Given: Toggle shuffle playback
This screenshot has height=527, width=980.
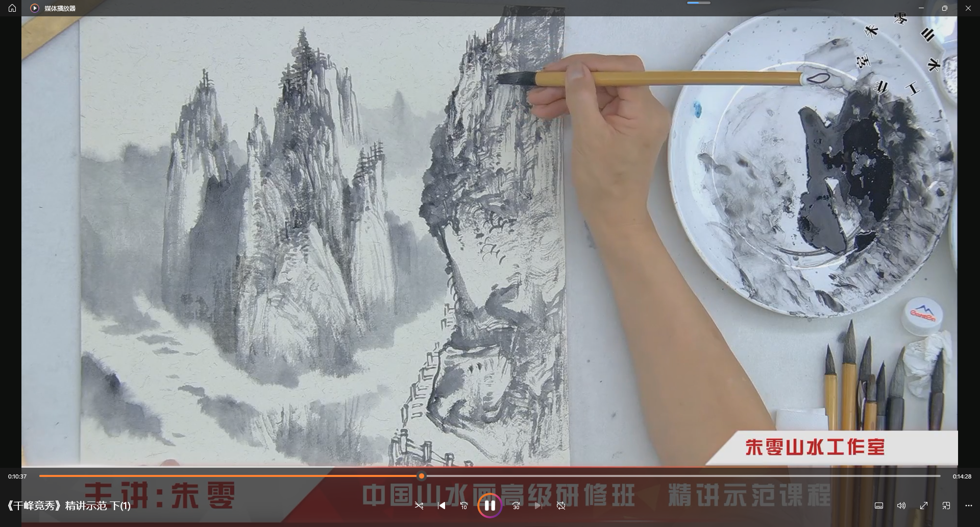Looking at the screenshot, I should pyautogui.click(x=419, y=506).
